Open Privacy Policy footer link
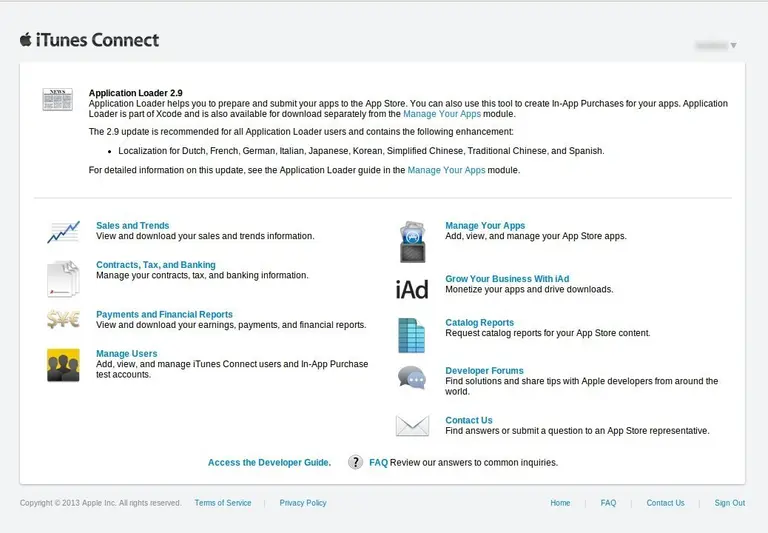This screenshot has height=533, width=768. (x=303, y=503)
